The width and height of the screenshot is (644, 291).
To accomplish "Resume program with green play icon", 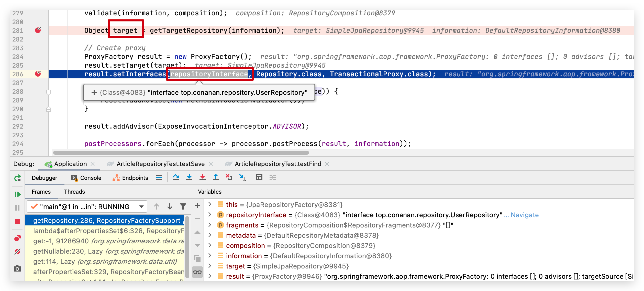I will coord(17,194).
